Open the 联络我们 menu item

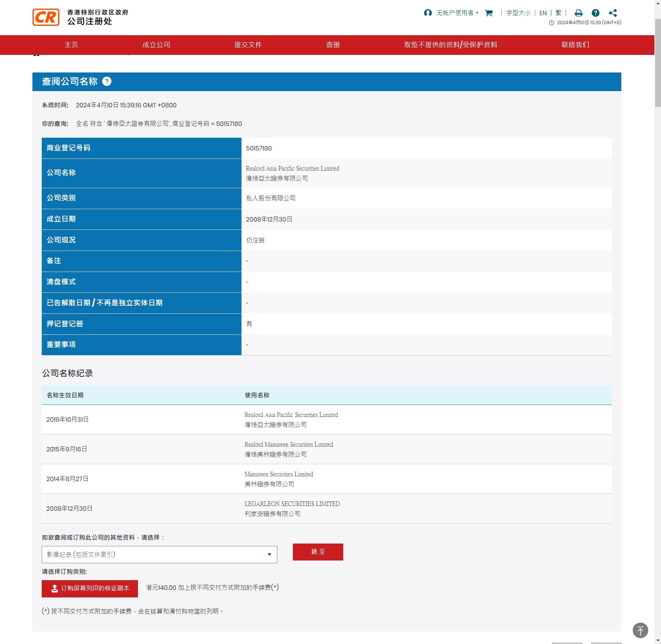point(575,45)
